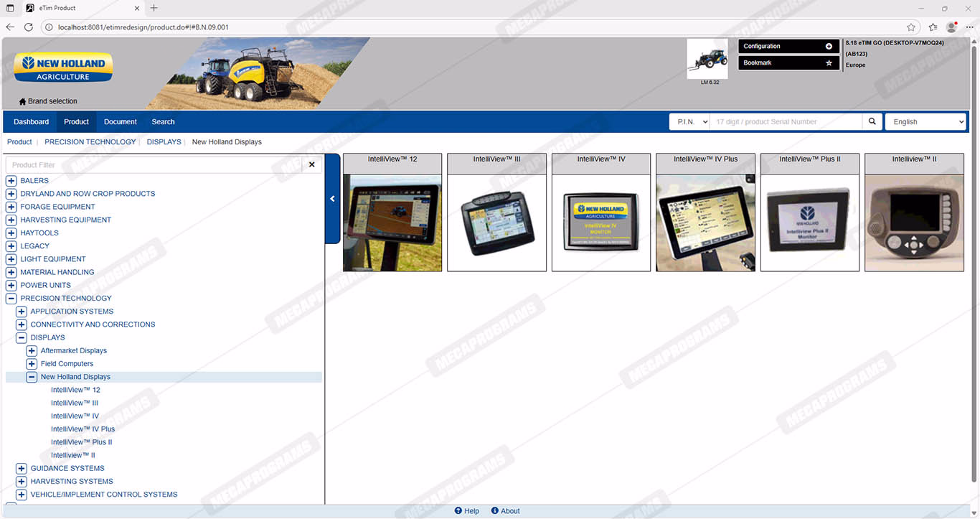Select the IntelliView 12 display thumbnail
980x519 pixels.
pos(392,223)
